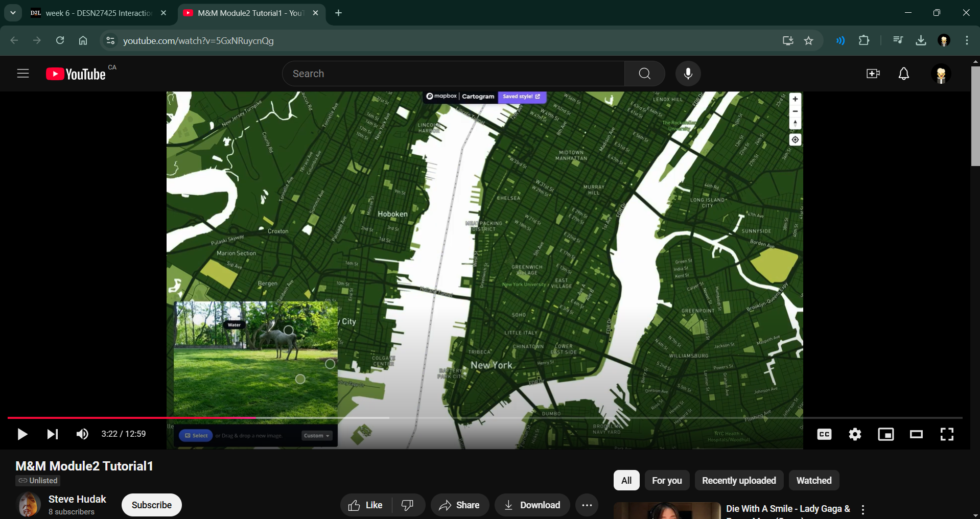The height and width of the screenshot is (519, 980).
Task: Open more actions ellipsis under video
Action: [x=587, y=505]
